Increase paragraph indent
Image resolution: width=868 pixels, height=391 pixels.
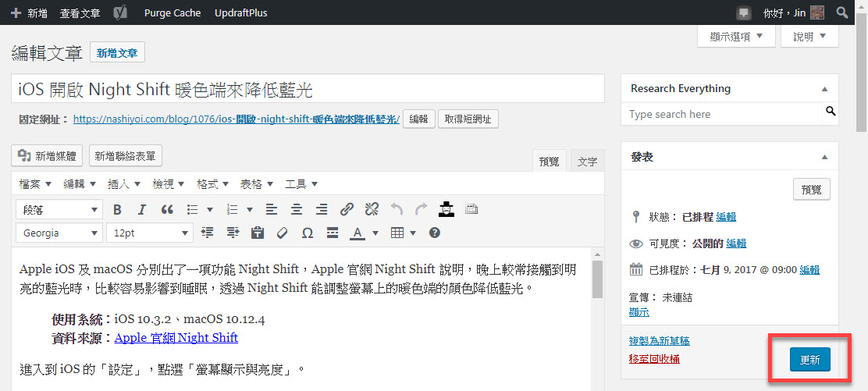[x=233, y=233]
